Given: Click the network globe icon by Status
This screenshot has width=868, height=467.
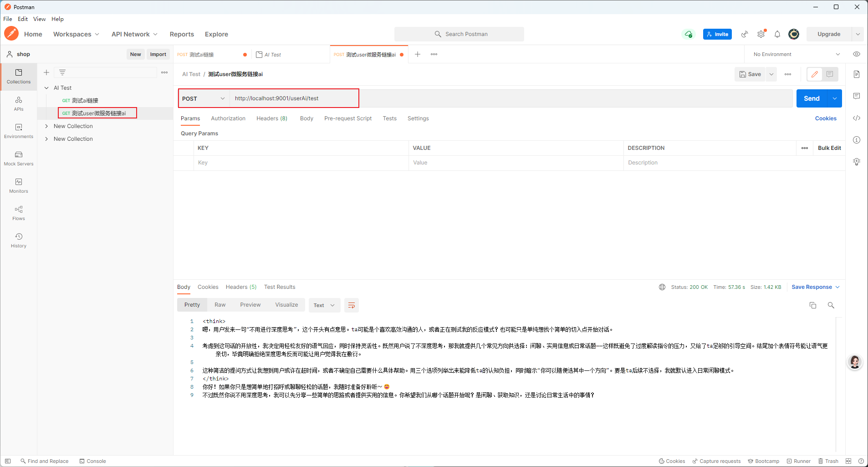Looking at the screenshot, I should point(662,287).
